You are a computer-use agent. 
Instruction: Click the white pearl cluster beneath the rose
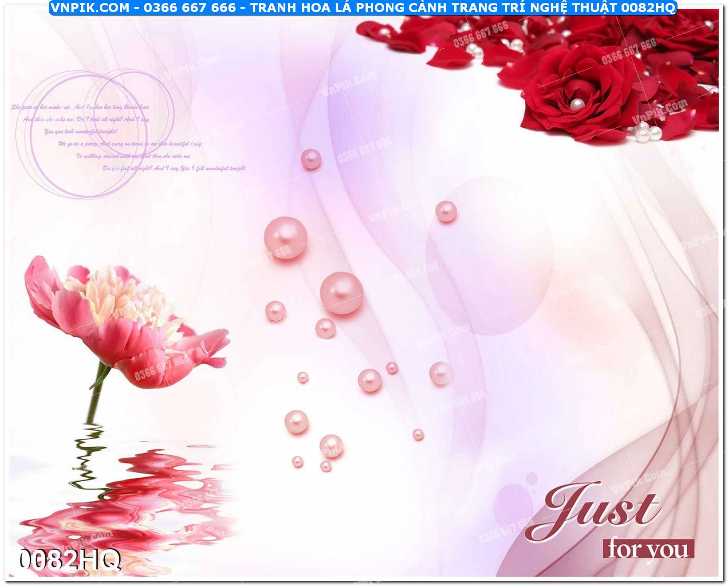click(645, 133)
